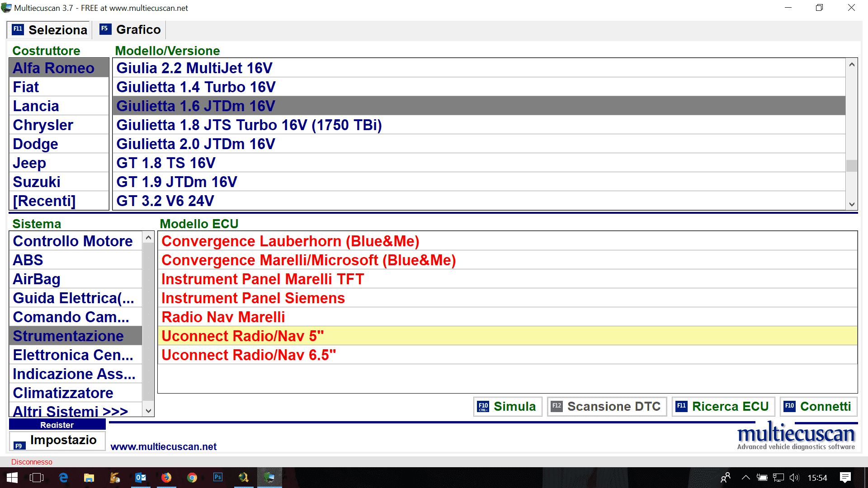Open Altri Sistemi >>> entry
Viewport: 868px width, 488px height.
(75, 410)
